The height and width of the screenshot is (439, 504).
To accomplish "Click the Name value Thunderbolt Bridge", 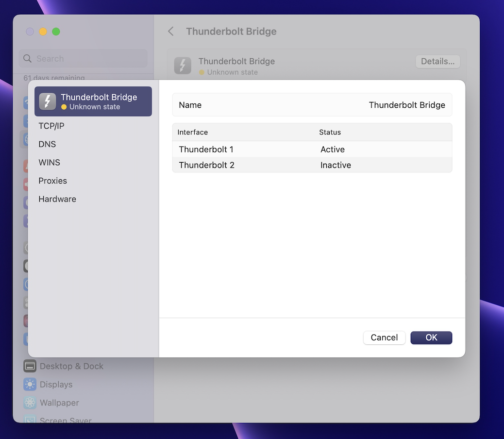I will point(407,105).
